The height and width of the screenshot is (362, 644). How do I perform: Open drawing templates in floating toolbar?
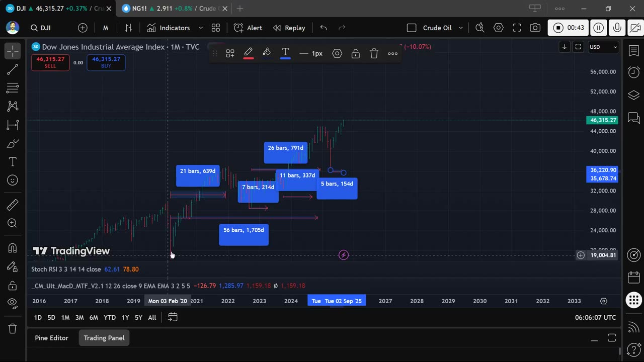(x=230, y=53)
